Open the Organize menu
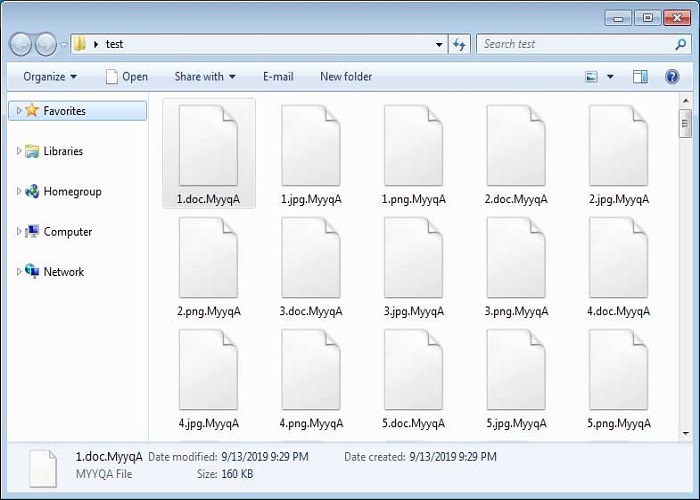This screenshot has height=500, width=700. [50, 77]
